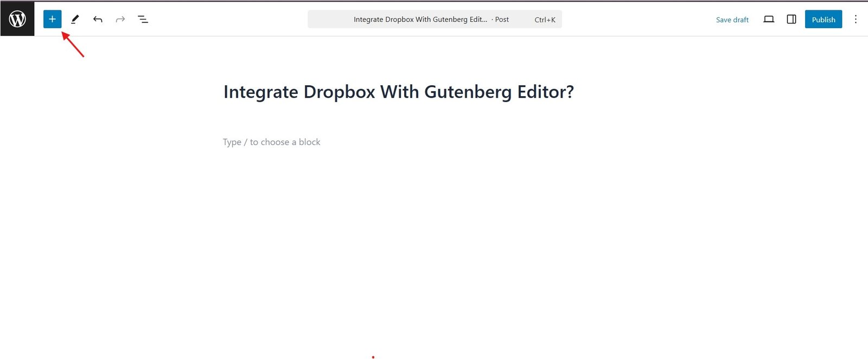The image size is (868, 359).
Task: Click the Save draft link
Action: pyautogui.click(x=732, y=20)
